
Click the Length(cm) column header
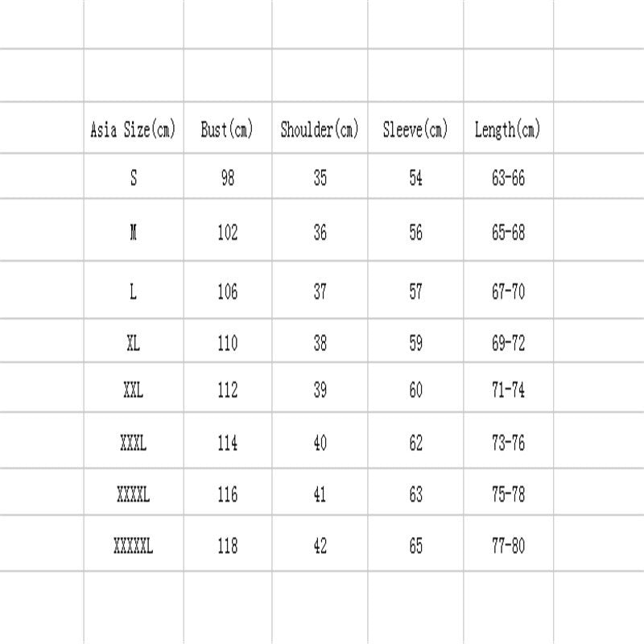(507, 129)
